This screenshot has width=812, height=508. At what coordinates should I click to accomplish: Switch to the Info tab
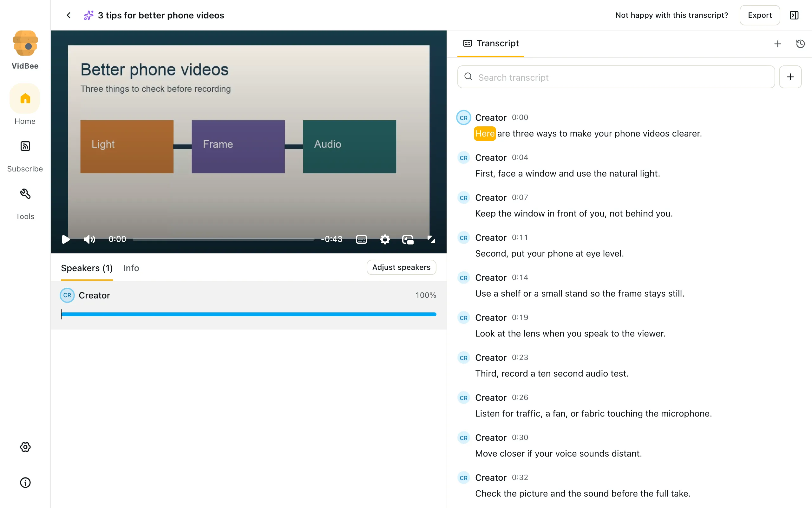click(x=131, y=268)
